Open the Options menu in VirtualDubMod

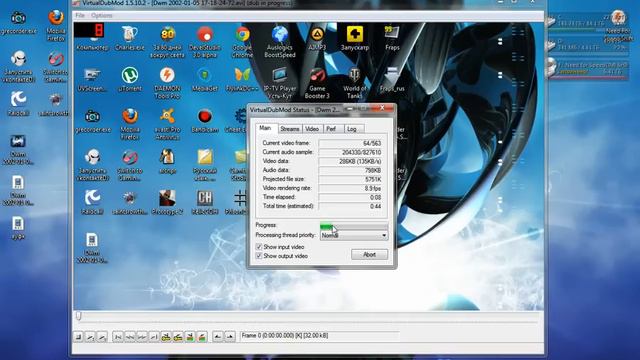[102, 16]
